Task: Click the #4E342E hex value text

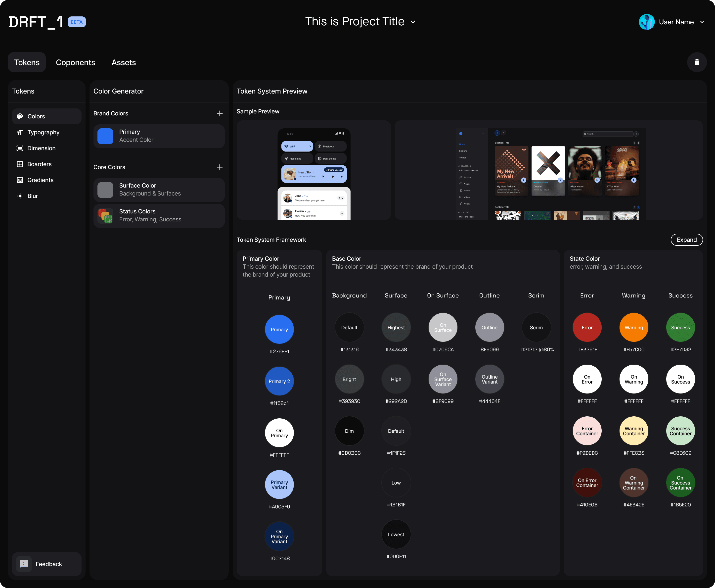Action: click(634, 505)
